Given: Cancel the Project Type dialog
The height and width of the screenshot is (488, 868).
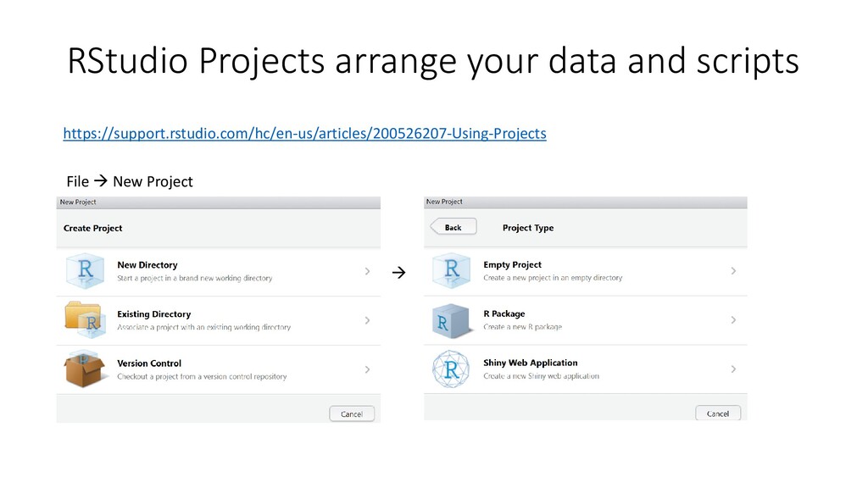Looking at the screenshot, I should (x=718, y=413).
